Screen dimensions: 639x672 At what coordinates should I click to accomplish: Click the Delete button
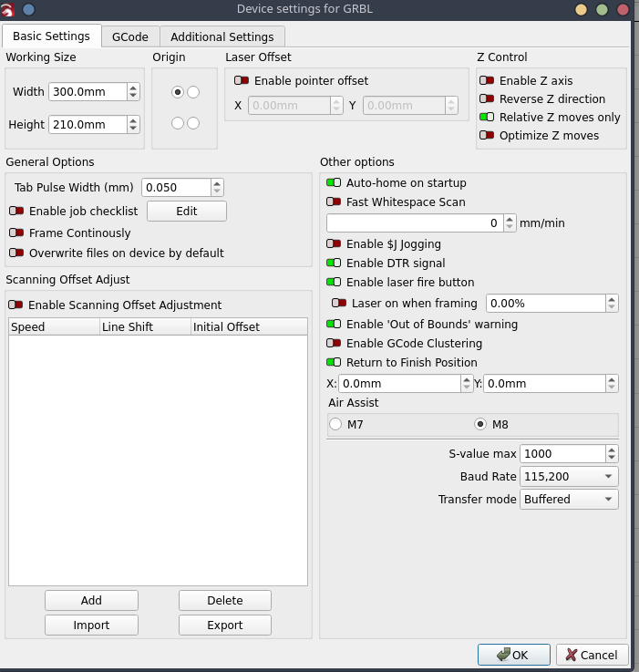pyautogui.click(x=225, y=601)
